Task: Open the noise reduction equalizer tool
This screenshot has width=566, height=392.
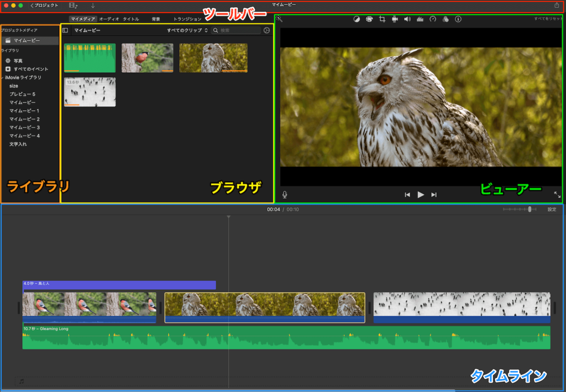Action: (x=420, y=19)
